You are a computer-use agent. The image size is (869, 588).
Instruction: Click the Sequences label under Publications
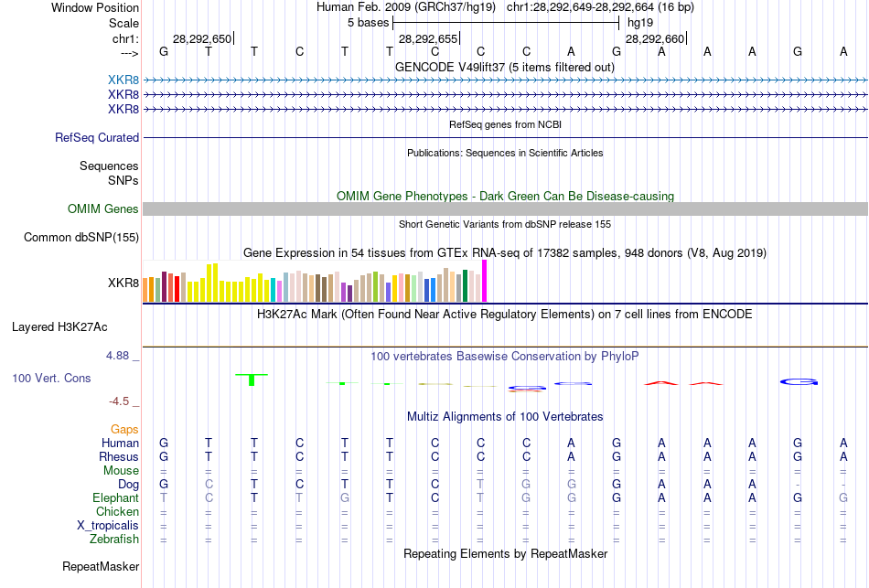pos(109,166)
